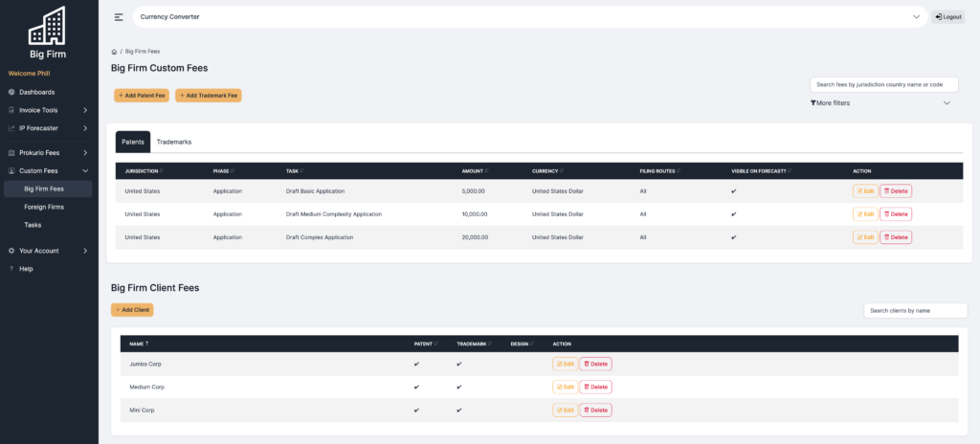Screen dimensions: 980x444
Task: Sort by Filing Routes column icon
Action: pos(679,170)
